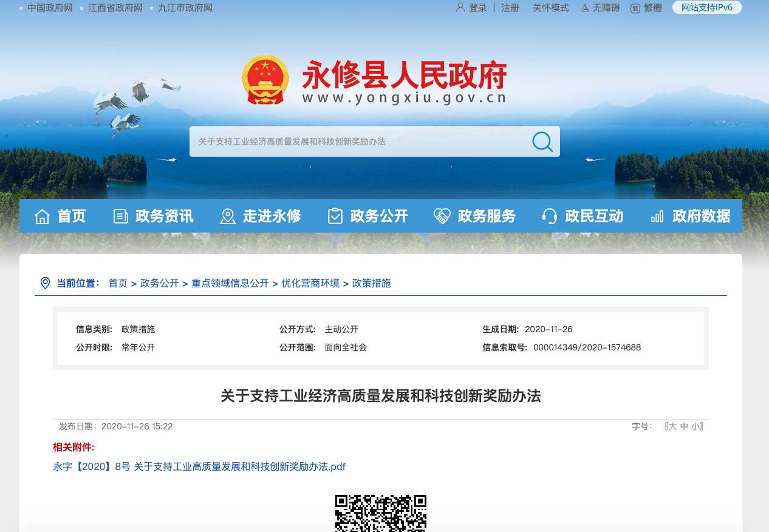Click the national emblem logo
The image size is (769, 532).
pos(265,80)
